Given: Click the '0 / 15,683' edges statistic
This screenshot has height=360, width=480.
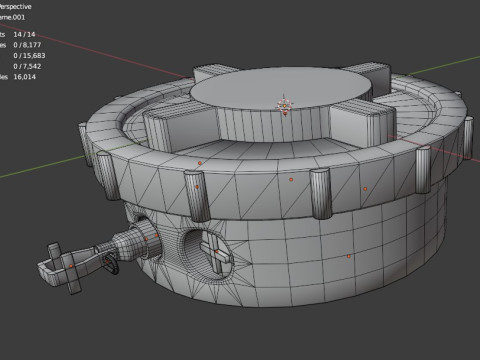Looking at the screenshot, I should pos(29,56).
